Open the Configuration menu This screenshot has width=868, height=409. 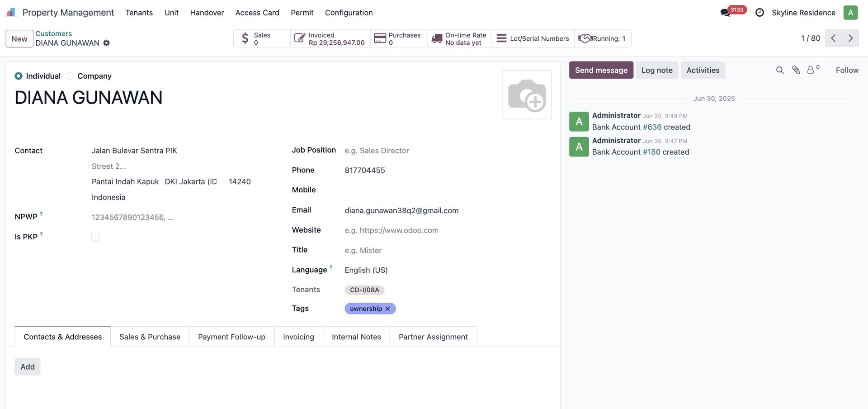349,13
